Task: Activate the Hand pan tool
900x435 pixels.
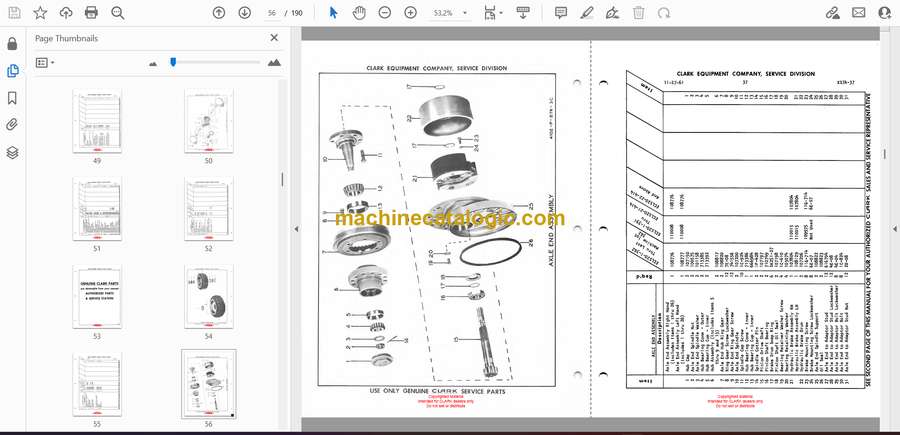Action: click(x=359, y=13)
